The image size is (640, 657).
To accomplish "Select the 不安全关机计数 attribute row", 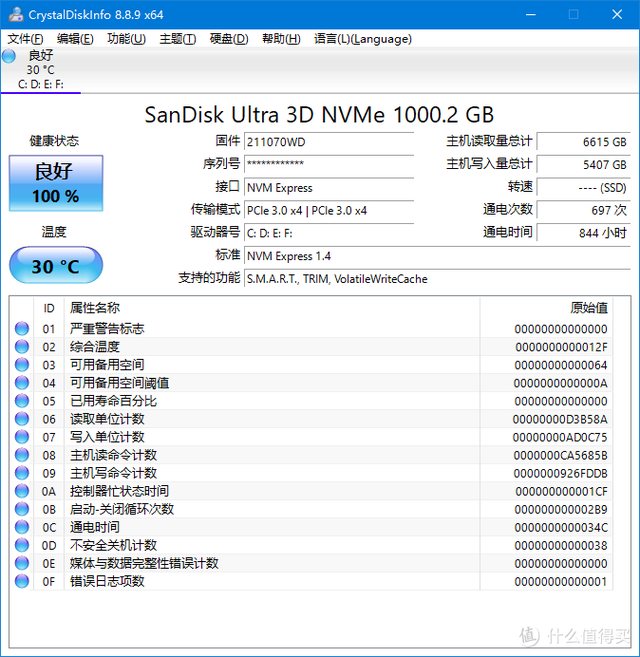I will tap(113, 545).
